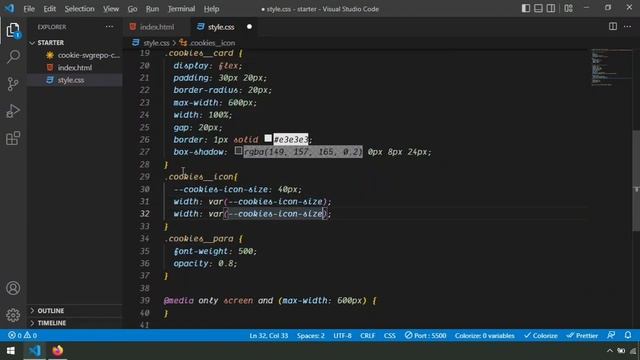Viewport: 640px width, 360px height.
Task: Open the Selection menu
Action: 79,9
